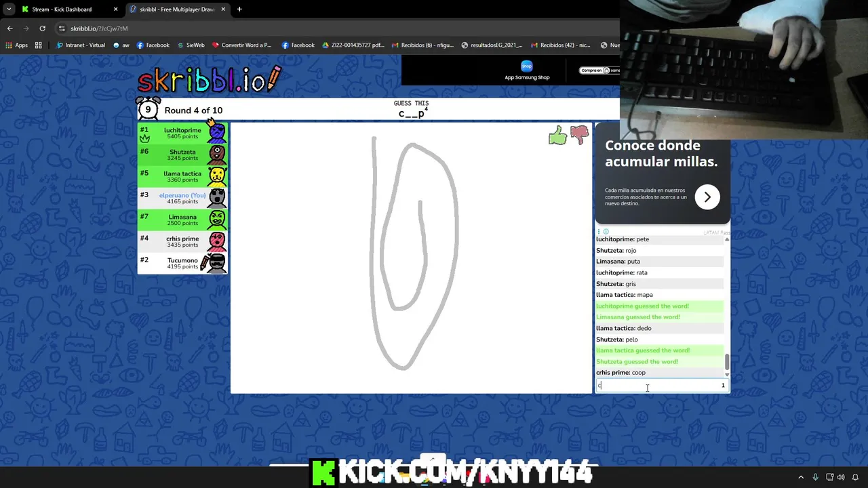Click crhis prime's avatar
This screenshot has height=488, width=868.
(217, 241)
